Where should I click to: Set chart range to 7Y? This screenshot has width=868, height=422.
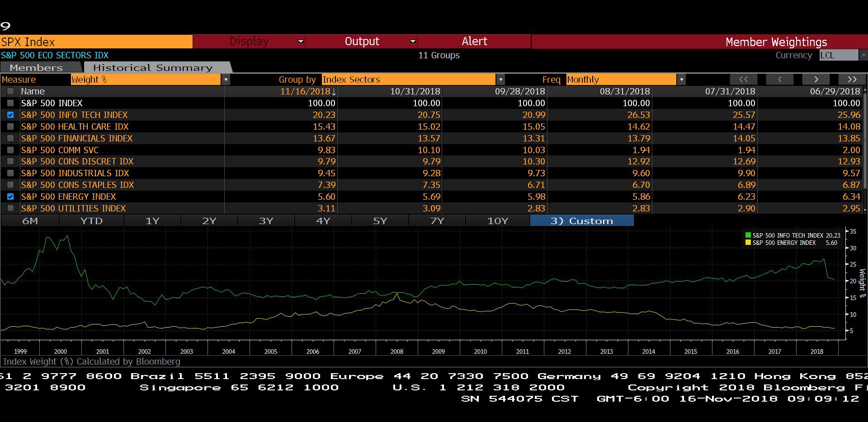437,221
